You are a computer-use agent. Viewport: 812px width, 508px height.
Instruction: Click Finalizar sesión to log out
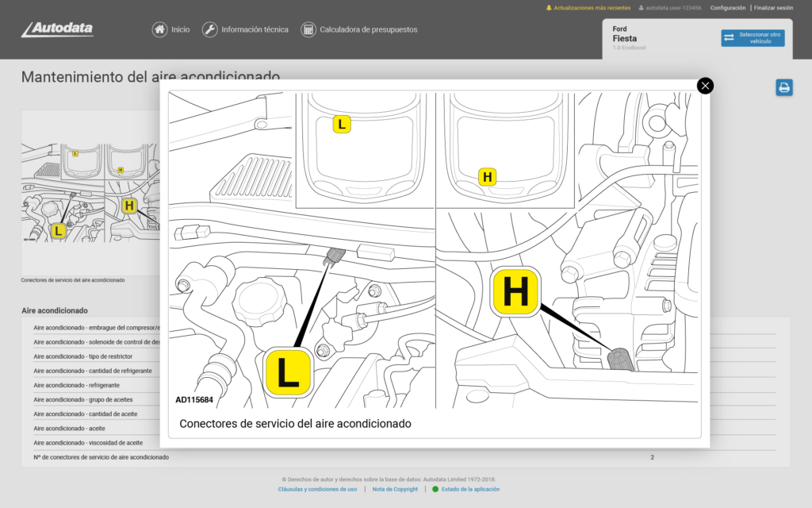[x=773, y=8]
